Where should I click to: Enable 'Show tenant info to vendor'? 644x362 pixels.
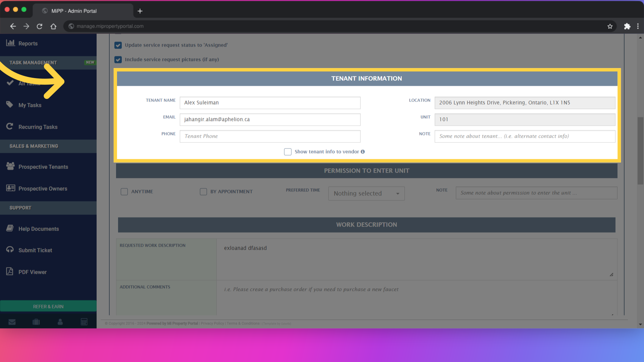pyautogui.click(x=288, y=152)
